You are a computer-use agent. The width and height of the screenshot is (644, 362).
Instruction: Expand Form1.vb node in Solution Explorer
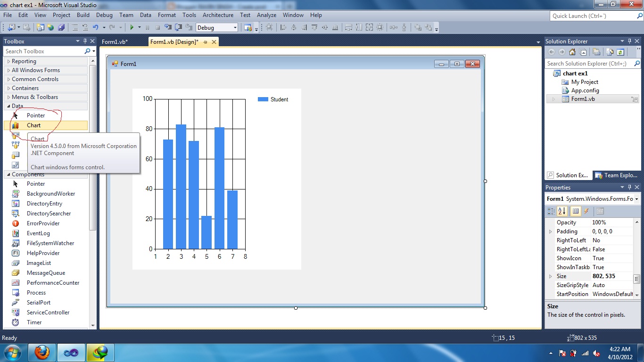(x=554, y=99)
